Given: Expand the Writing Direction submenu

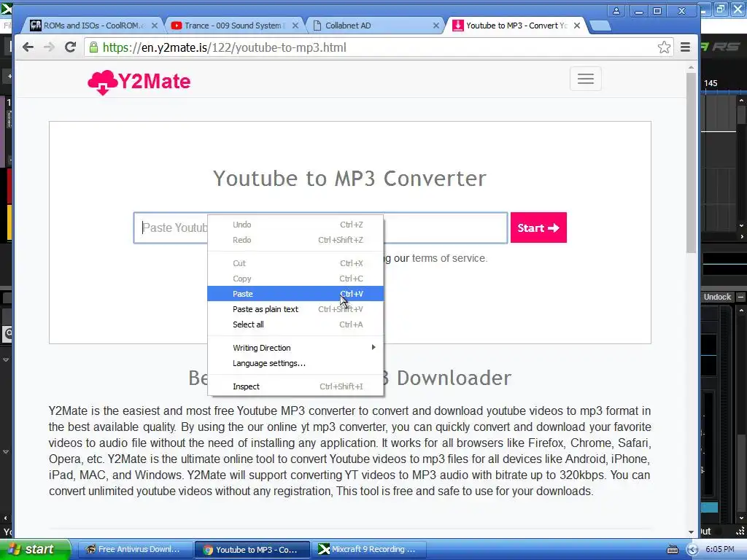Looking at the screenshot, I should click(295, 348).
